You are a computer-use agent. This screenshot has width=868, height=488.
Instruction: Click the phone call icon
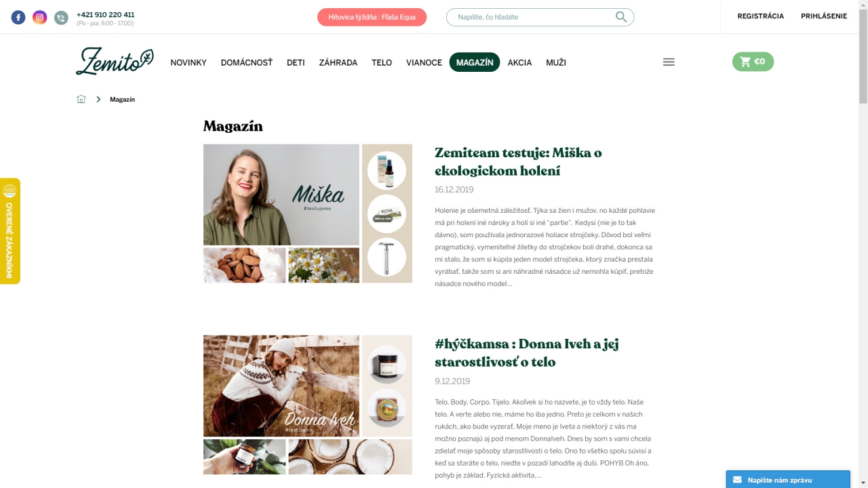[x=61, y=18]
